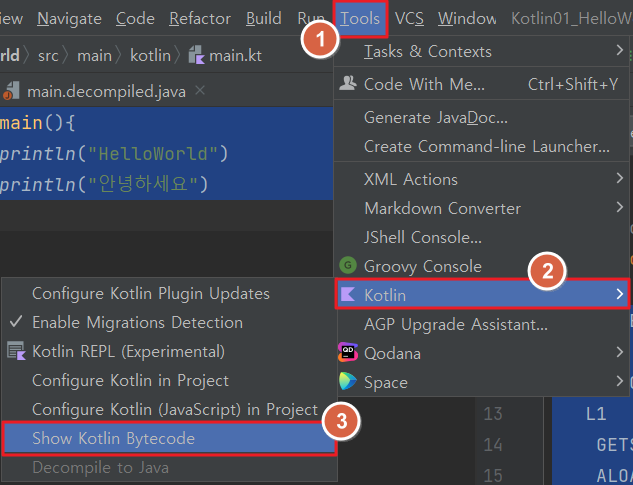Click the Groovy Console green icon
The width and height of the screenshot is (633, 485).
click(348, 266)
